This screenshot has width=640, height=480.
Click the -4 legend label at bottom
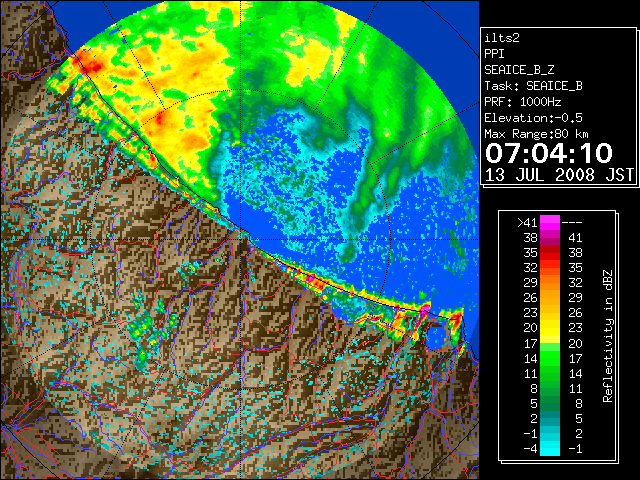(x=530, y=449)
